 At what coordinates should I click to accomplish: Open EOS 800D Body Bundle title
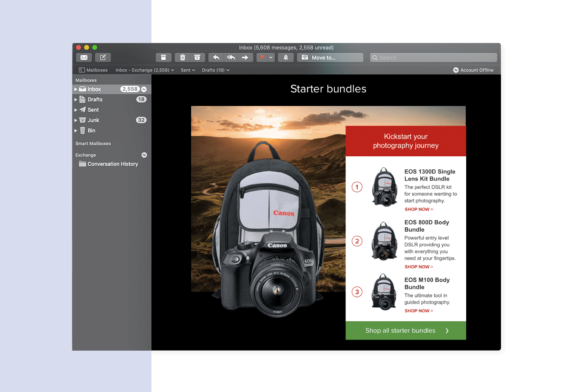click(426, 226)
